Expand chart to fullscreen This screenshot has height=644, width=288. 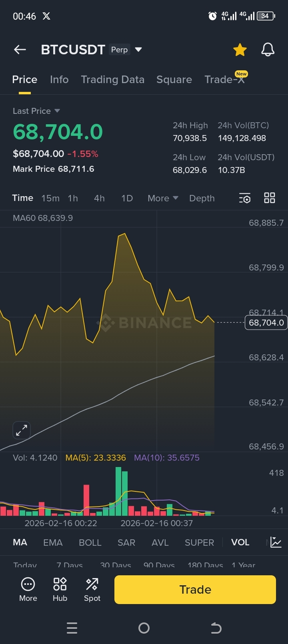pos(22,430)
